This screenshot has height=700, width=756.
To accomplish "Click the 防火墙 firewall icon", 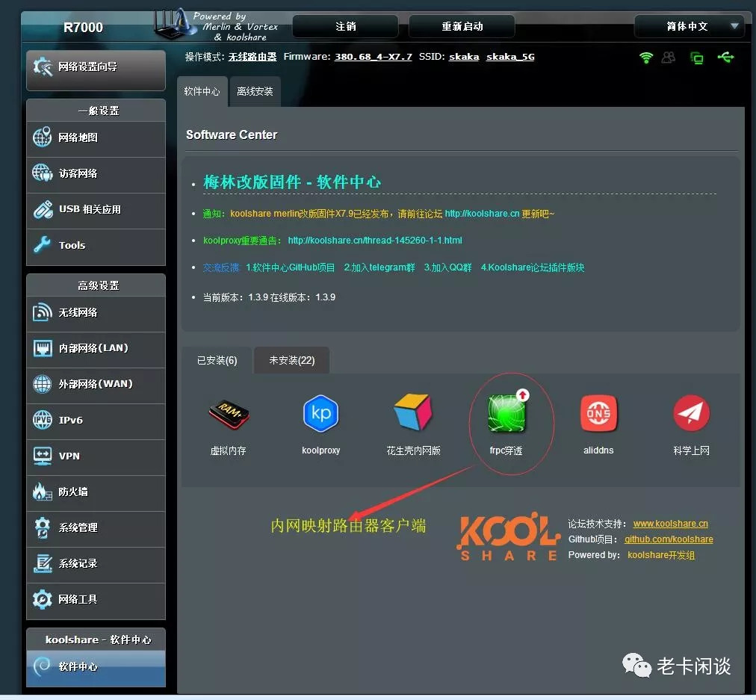I will pos(42,492).
